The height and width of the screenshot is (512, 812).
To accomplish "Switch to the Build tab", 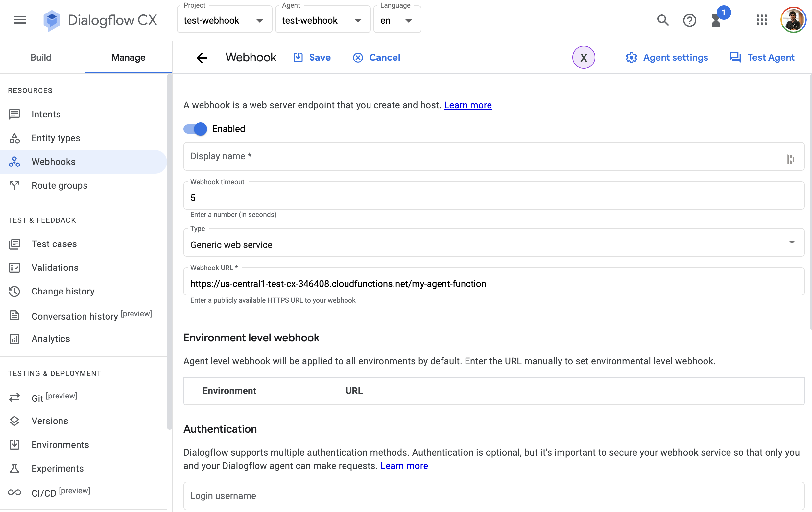I will point(41,57).
